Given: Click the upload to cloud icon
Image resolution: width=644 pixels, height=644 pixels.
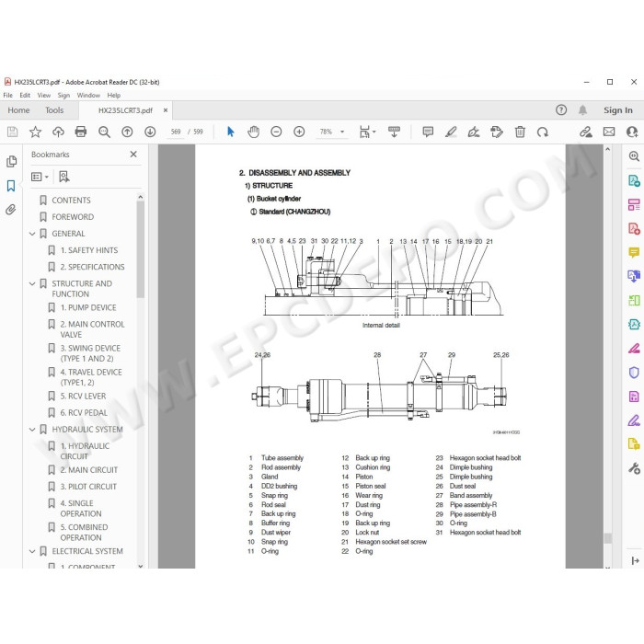Looking at the screenshot, I should tap(58, 132).
